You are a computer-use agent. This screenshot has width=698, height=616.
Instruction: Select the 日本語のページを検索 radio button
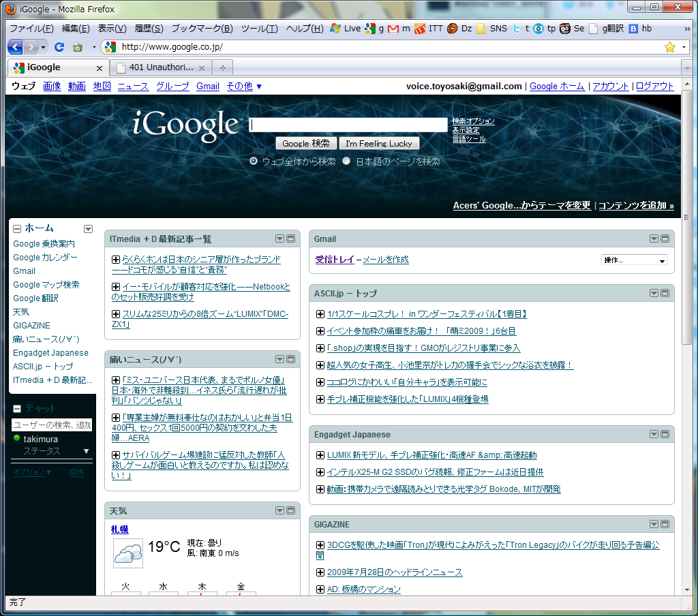[x=346, y=161]
